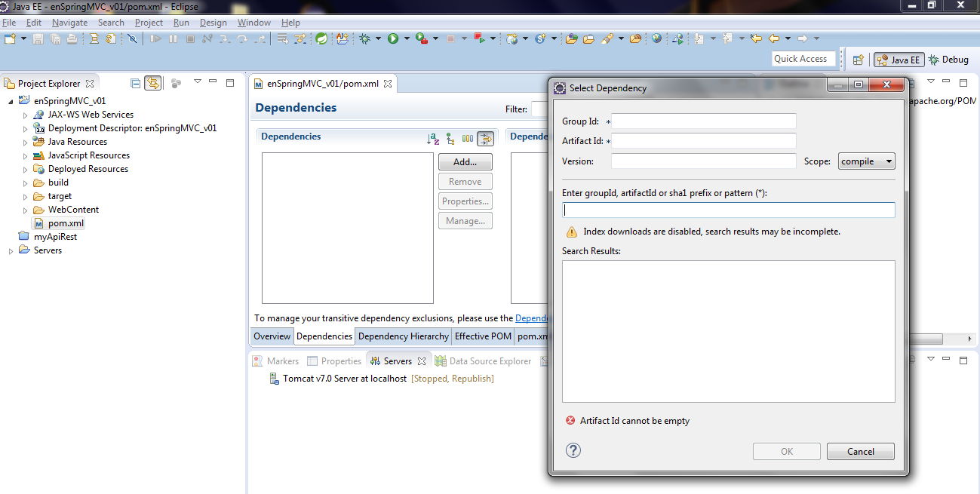Open the Project menu
Viewport: 980px width, 494px height.
coord(149,23)
